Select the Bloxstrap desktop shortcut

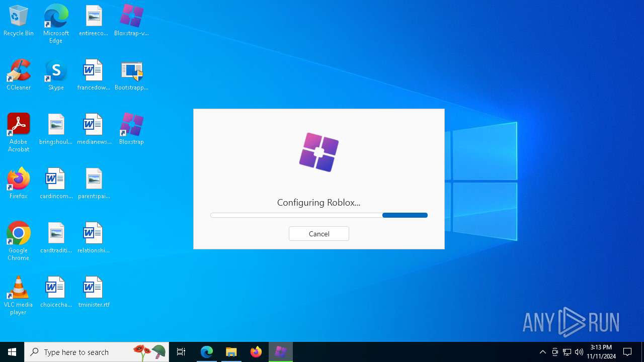tap(131, 130)
